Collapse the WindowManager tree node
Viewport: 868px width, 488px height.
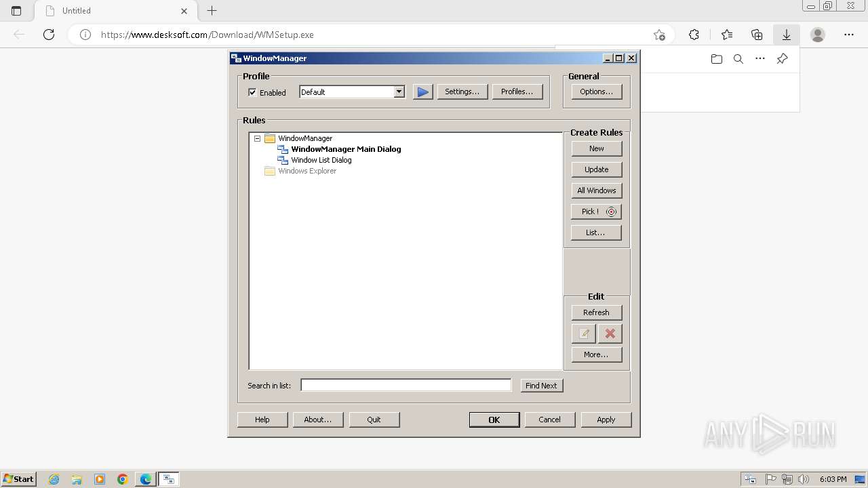tap(257, 138)
